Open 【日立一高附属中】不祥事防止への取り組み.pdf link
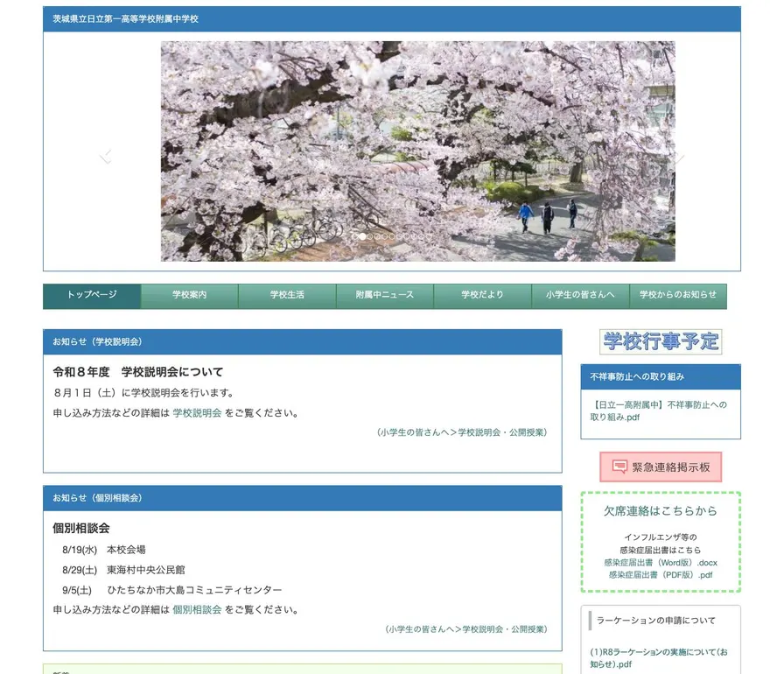The image size is (784, 674). click(659, 411)
